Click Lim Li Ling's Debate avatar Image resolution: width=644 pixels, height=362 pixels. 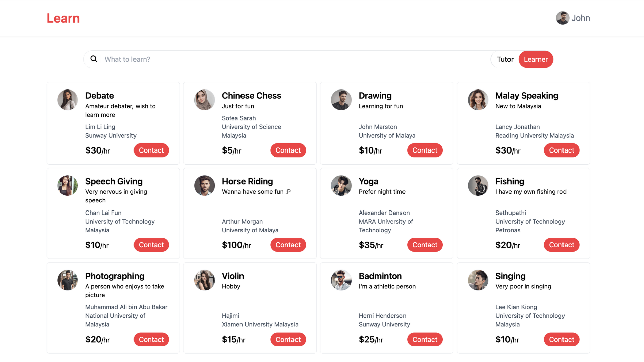coord(68,100)
